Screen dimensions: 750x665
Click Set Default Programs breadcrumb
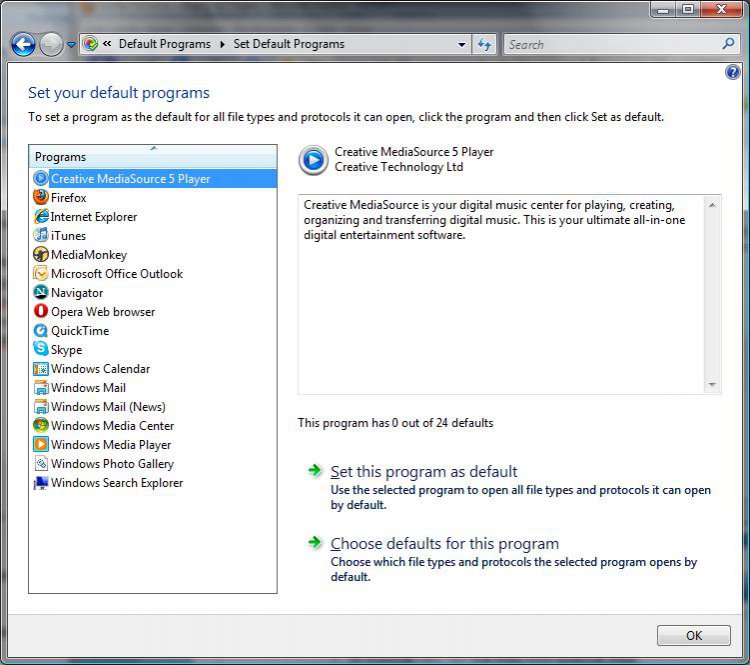tap(289, 44)
